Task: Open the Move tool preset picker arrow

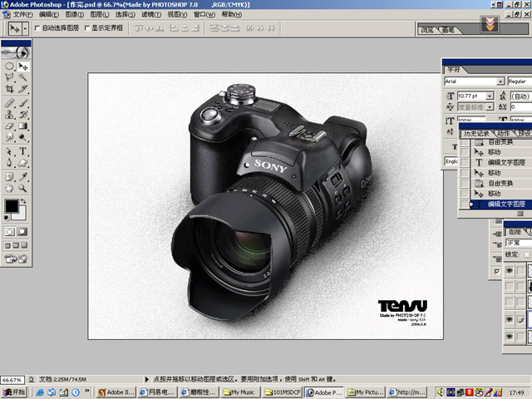Action: 25,28
